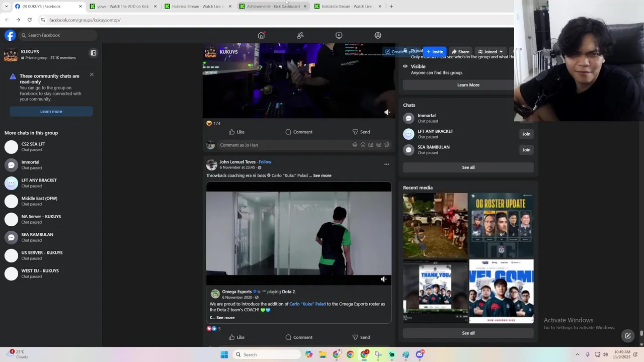Comment on the top video post
This screenshot has width=644, height=362.
299,132
